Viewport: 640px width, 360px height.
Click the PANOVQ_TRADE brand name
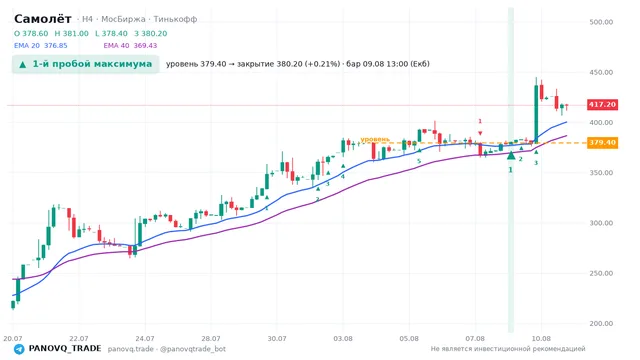(65, 349)
